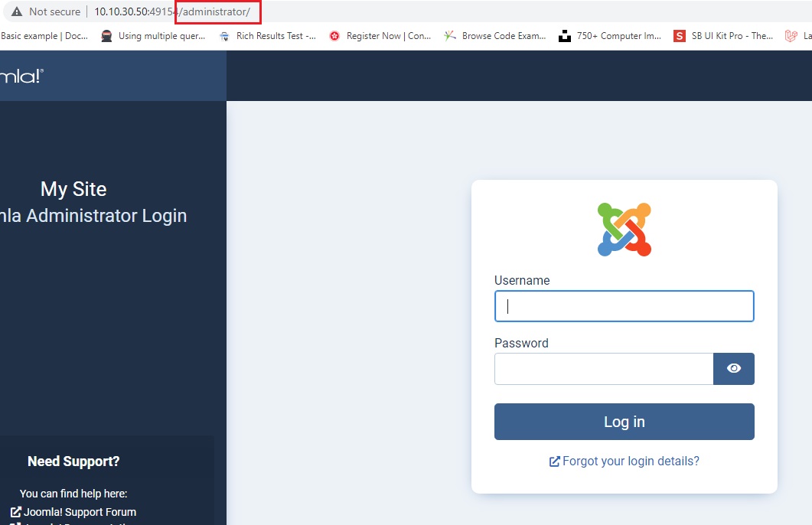Click the browser address bar URL

click(172, 11)
